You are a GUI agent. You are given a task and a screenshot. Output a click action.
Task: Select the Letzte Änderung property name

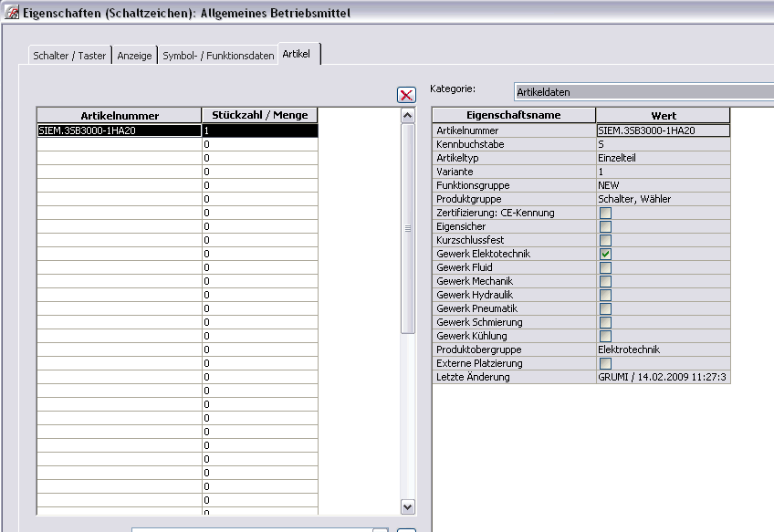coord(515,377)
